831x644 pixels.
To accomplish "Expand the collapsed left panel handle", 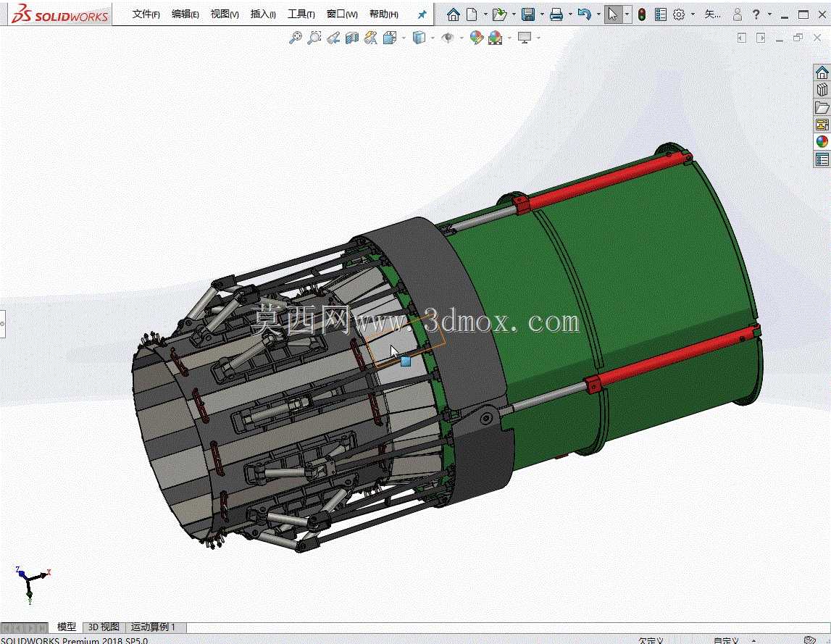I will click(2, 323).
